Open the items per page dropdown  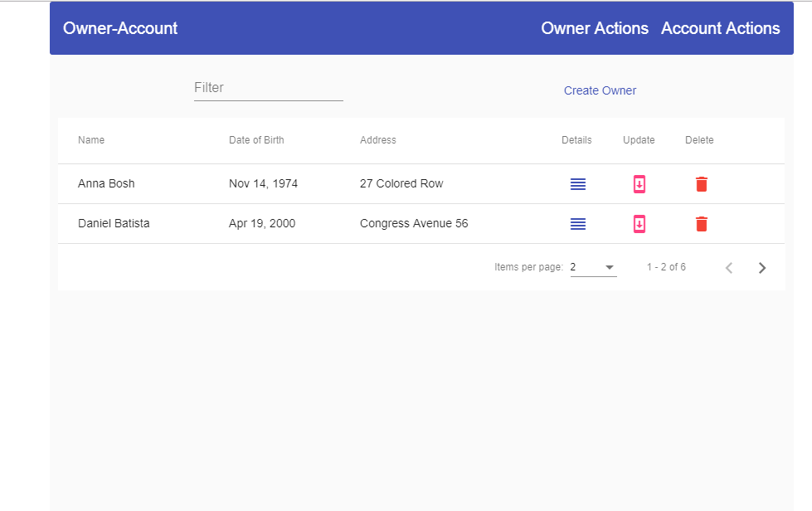click(592, 266)
